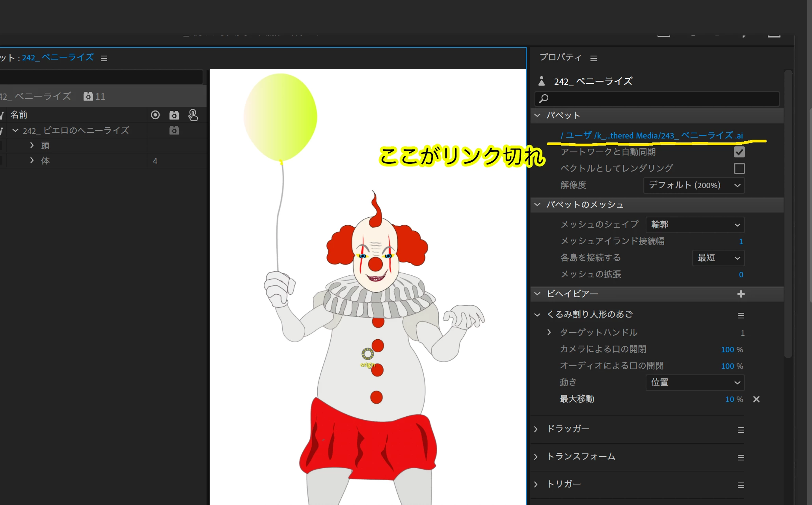Click the add behavior plus icon
Viewport: 812px width, 505px height.
[x=741, y=294]
